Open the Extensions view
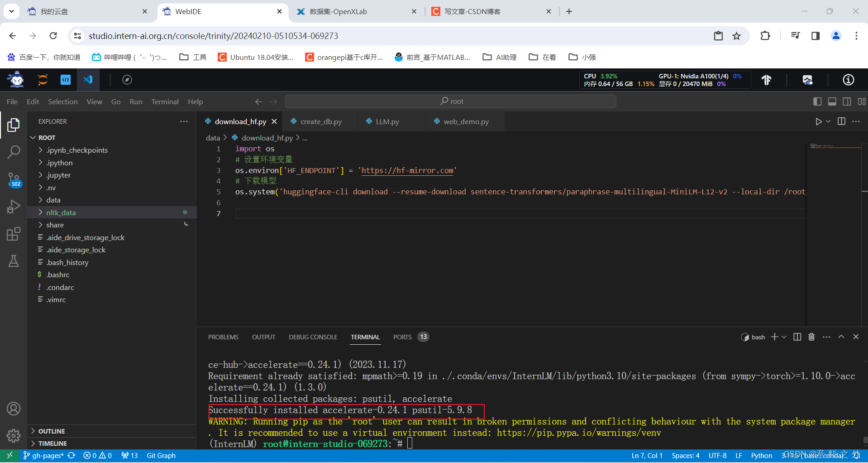 click(x=14, y=234)
